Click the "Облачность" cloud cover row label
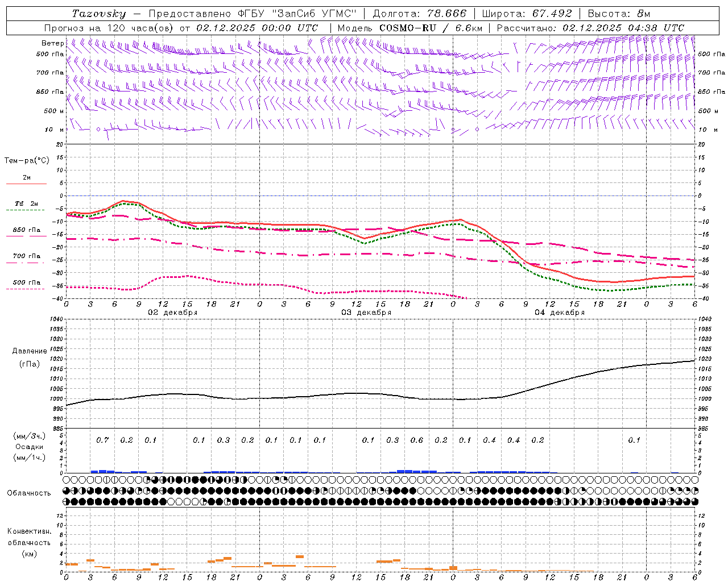The width and height of the screenshot is (728, 582). coord(29,493)
